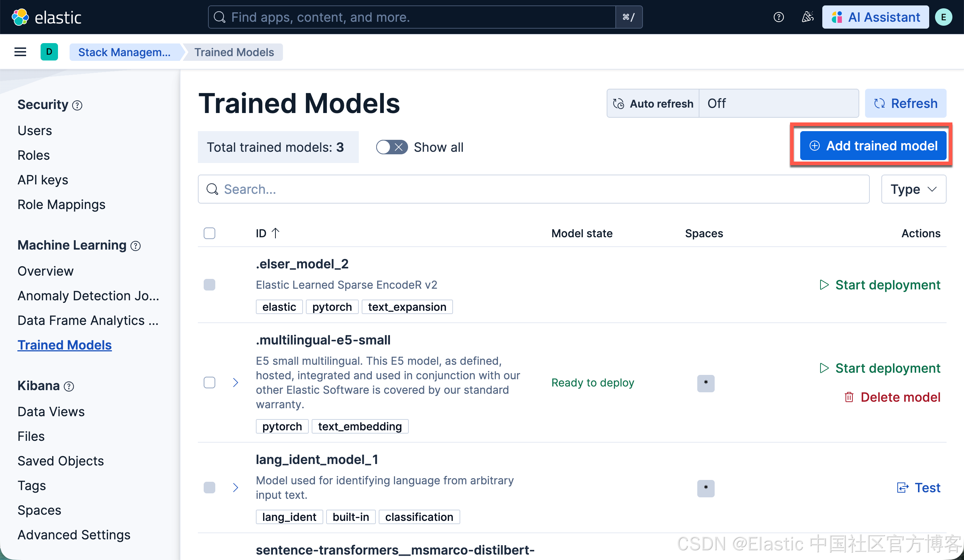Image resolution: width=964 pixels, height=560 pixels.
Task: Click the Security section help icon
Action: pos(77,105)
